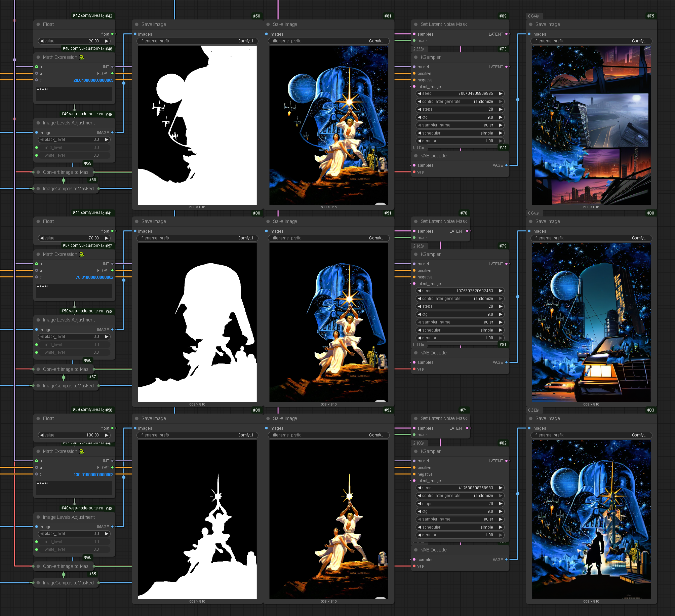This screenshot has height=616, width=675.
Task: Click node ID badge #75
Action: (x=651, y=16)
